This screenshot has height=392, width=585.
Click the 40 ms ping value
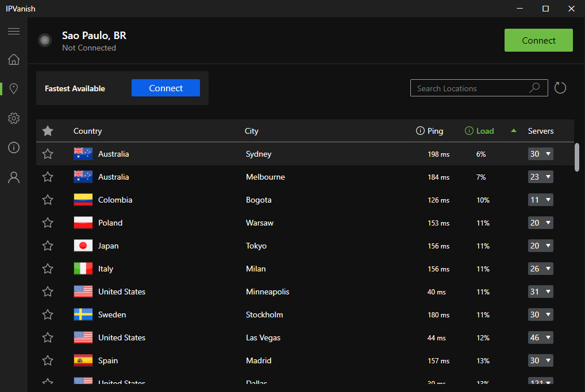click(437, 292)
